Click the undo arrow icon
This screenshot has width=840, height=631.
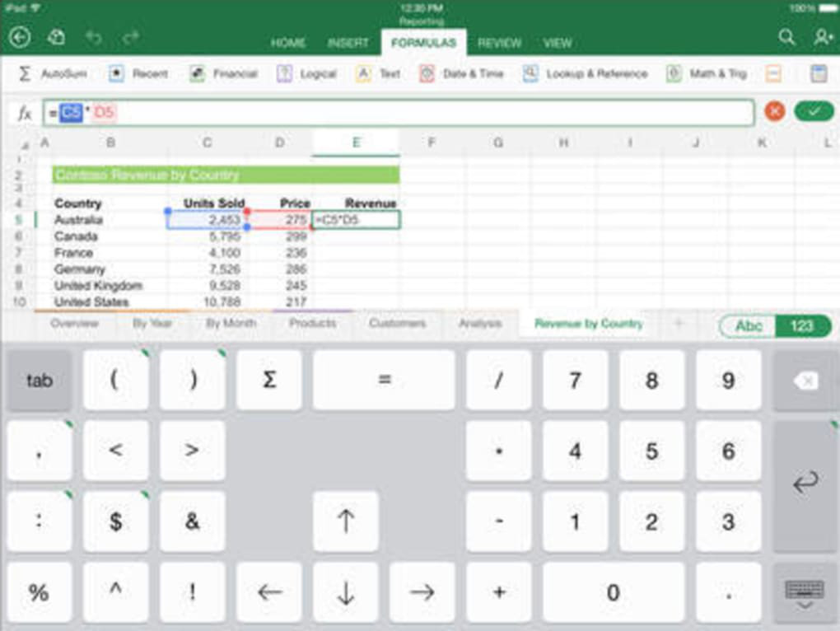[94, 38]
